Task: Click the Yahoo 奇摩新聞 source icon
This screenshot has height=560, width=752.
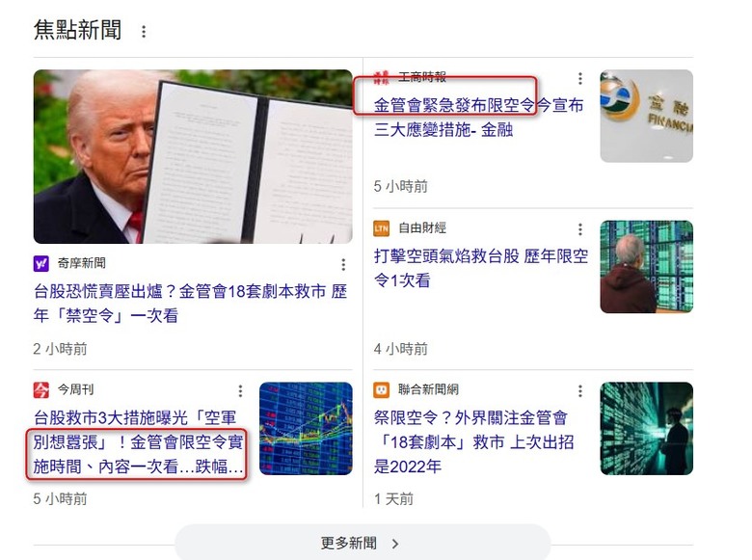Action: point(41,263)
